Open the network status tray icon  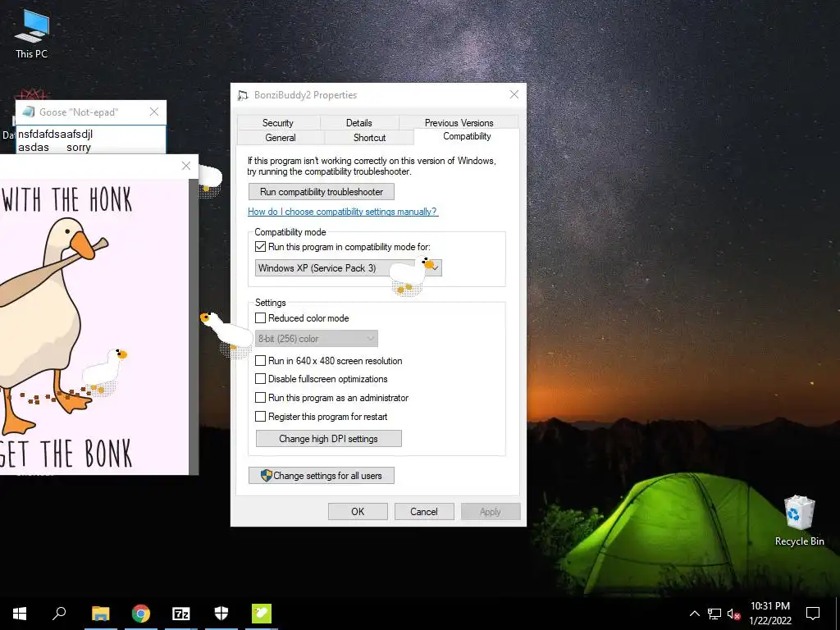(x=714, y=614)
